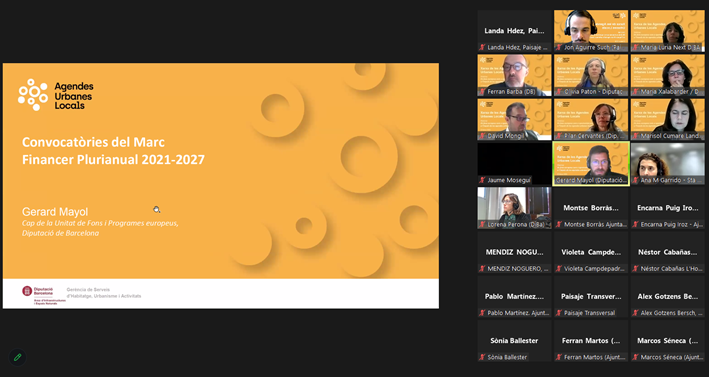The height and width of the screenshot is (377, 709).
Task: Select Ana M Garrido's video tile
Action: coord(667,164)
